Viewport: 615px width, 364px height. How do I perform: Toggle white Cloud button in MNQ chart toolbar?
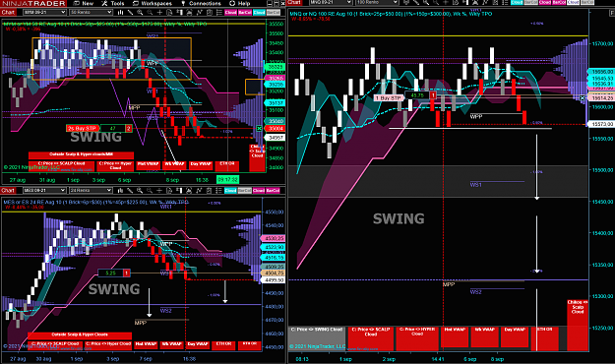(x=573, y=2)
